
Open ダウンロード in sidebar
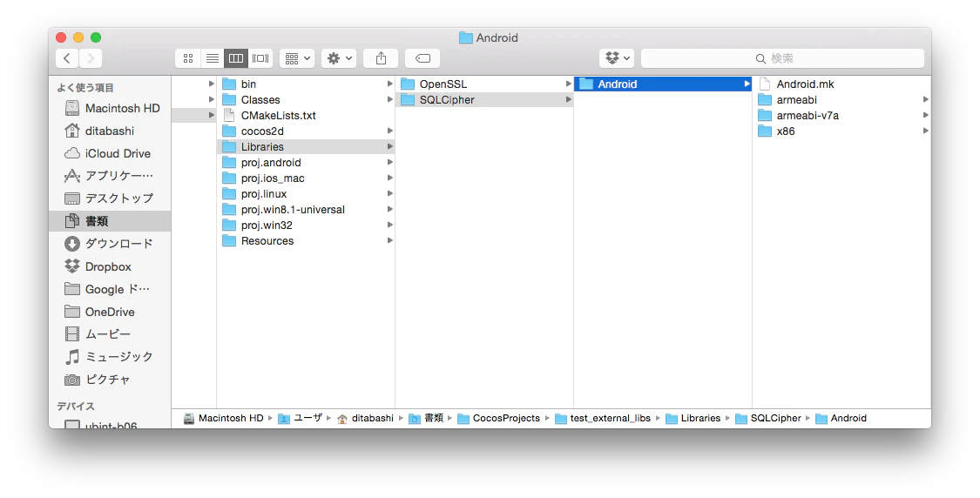110,244
